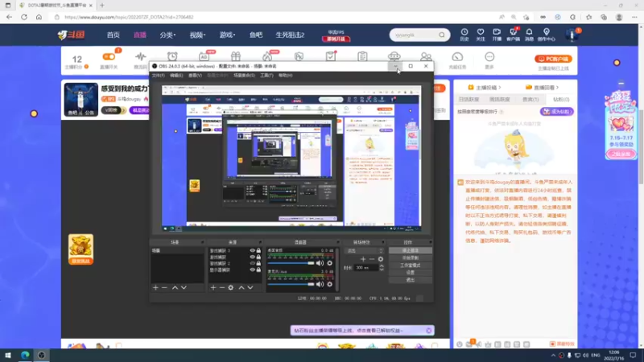Mute the mic/aux speaker icon

pyautogui.click(x=320, y=284)
